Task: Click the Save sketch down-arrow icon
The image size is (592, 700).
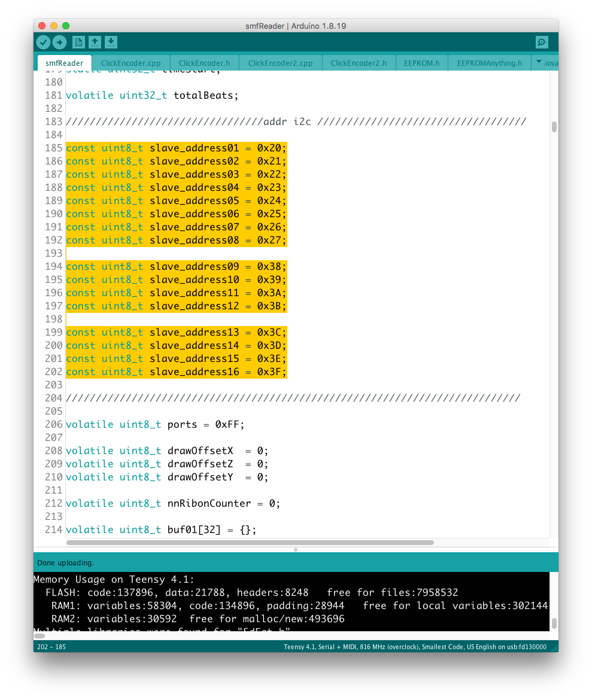Action: click(x=111, y=42)
